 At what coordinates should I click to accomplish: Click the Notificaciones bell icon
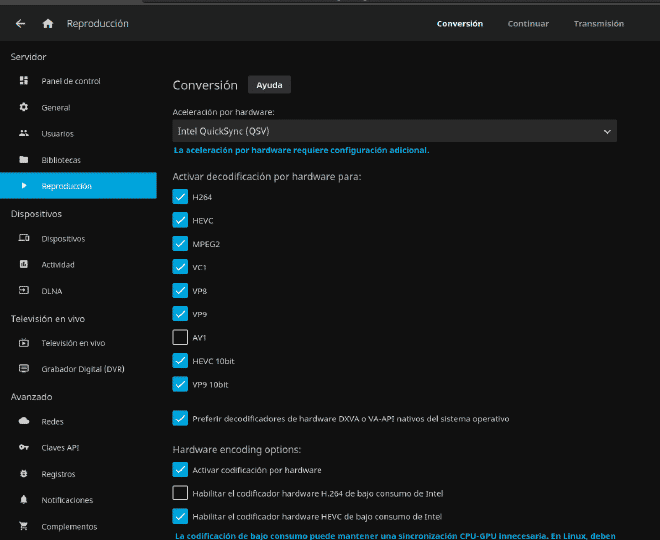[24, 500]
